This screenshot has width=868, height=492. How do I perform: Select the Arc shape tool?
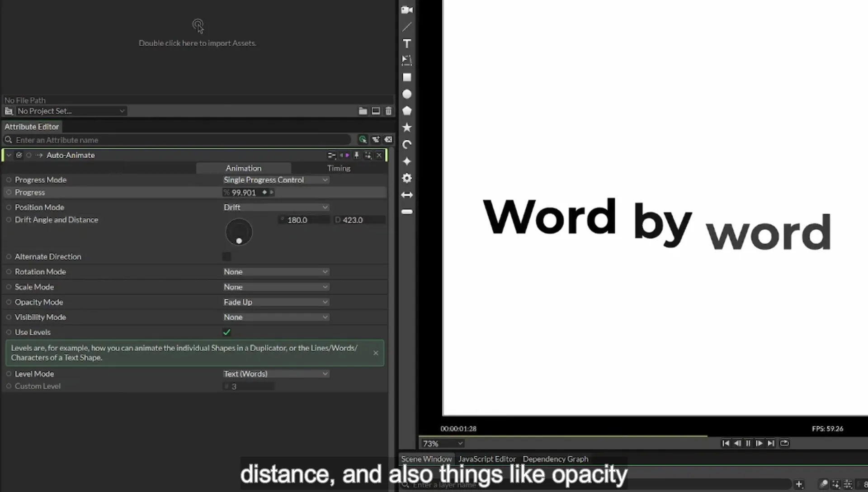coord(407,145)
